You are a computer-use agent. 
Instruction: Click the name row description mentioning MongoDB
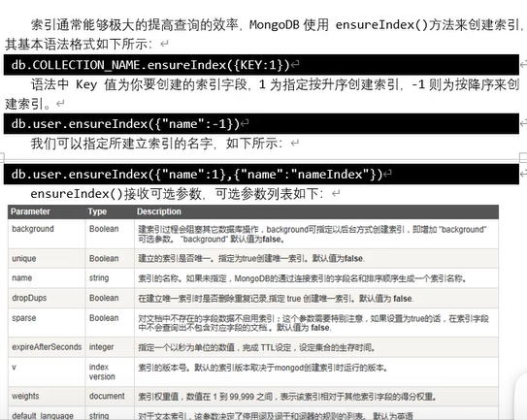coord(302,278)
